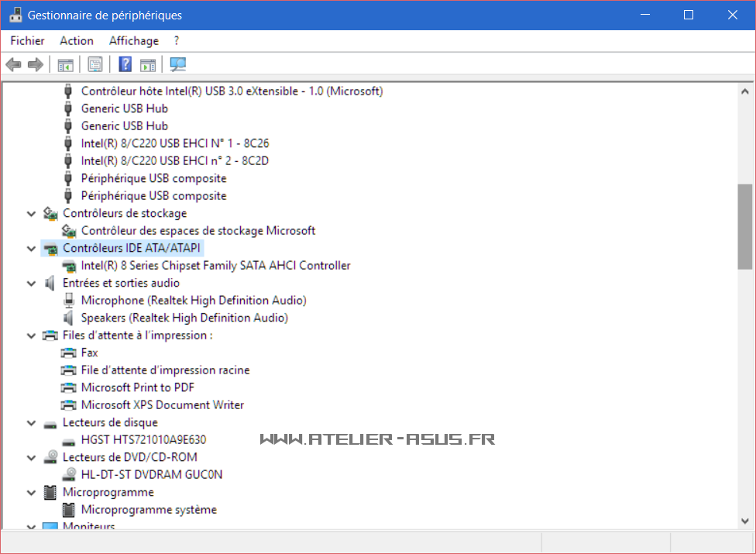
Task: Collapse the Lecteurs de DVD/CD-ROM branch
Action: pos(31,457)
